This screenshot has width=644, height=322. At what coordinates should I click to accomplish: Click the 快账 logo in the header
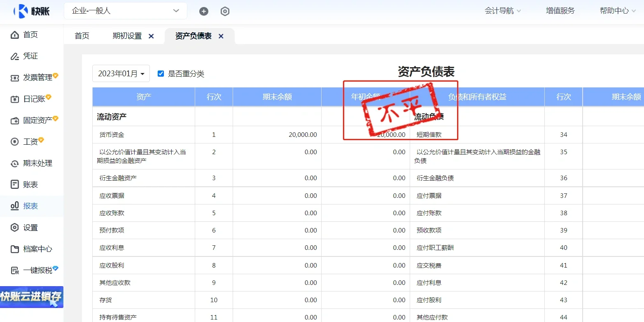pos(32,11)
